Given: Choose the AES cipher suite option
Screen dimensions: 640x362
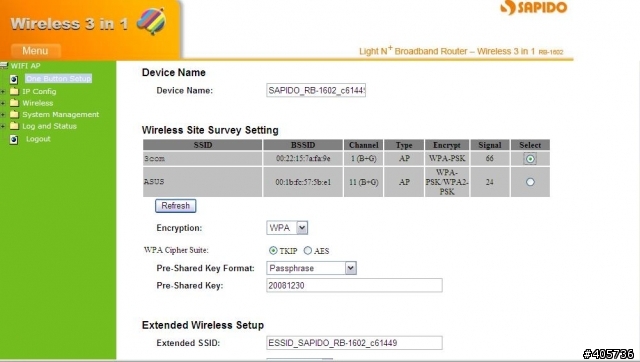Looking at the screenshot, I should point(308,251).
